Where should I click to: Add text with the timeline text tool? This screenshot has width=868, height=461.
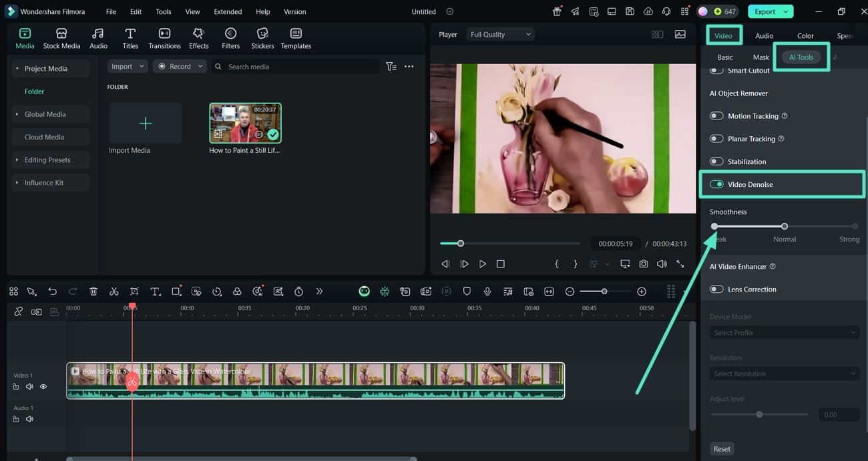point(155,292)
